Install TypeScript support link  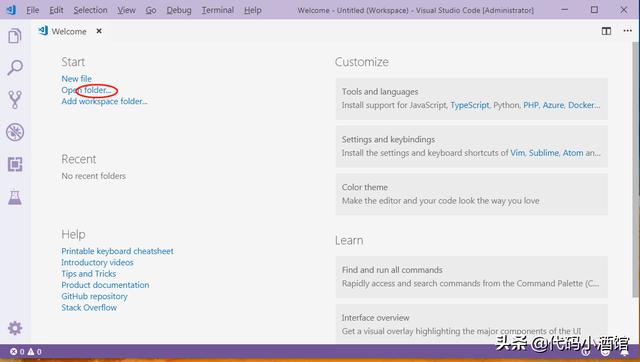(469, 105)
